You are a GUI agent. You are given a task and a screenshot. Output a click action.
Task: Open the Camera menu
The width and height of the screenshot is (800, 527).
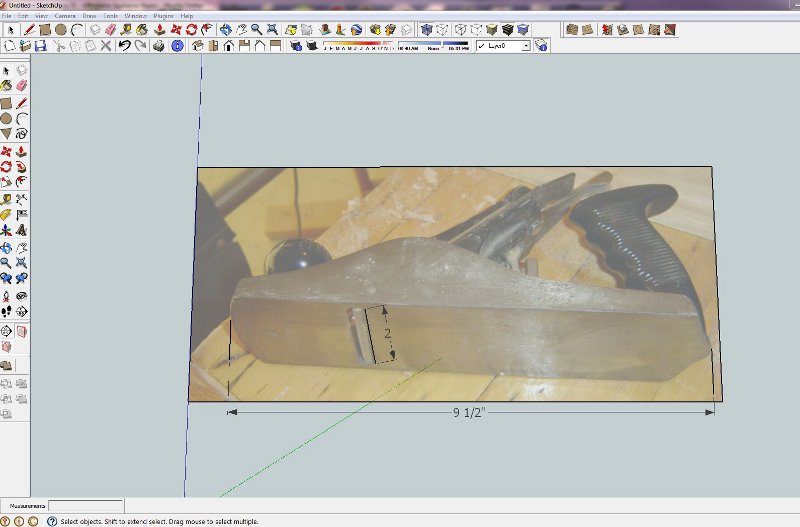[x=65, y=16]
